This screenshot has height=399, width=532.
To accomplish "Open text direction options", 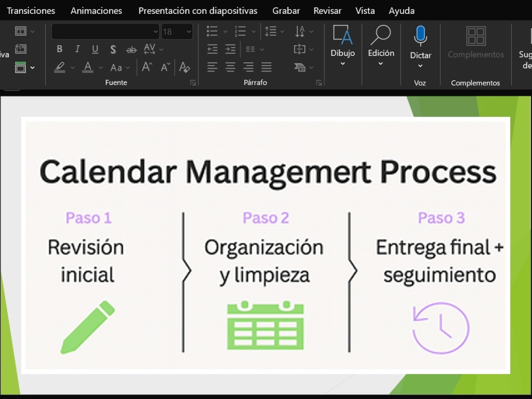I will pos(304,31).
